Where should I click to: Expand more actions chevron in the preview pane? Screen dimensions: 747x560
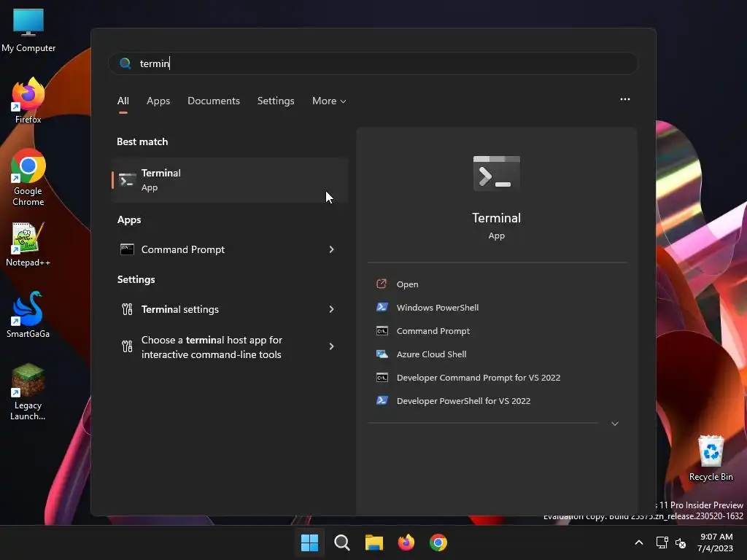tap(615, 424)
